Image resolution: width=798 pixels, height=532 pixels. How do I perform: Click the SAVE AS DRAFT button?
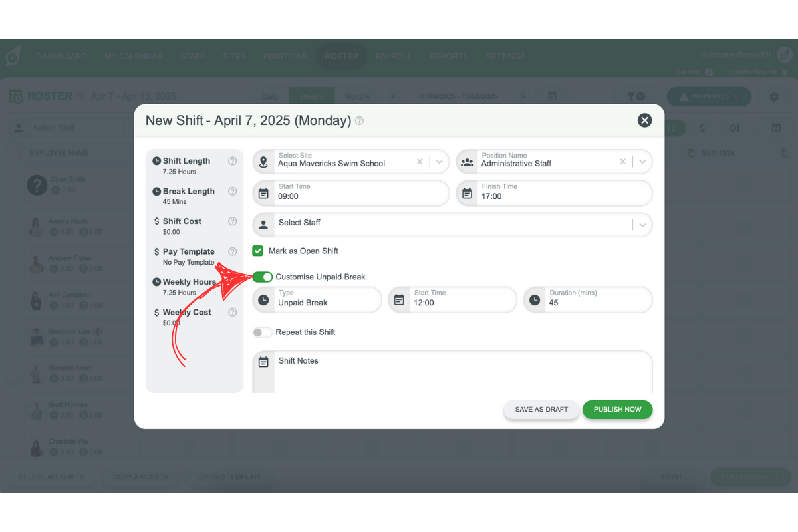pos(541,410)
